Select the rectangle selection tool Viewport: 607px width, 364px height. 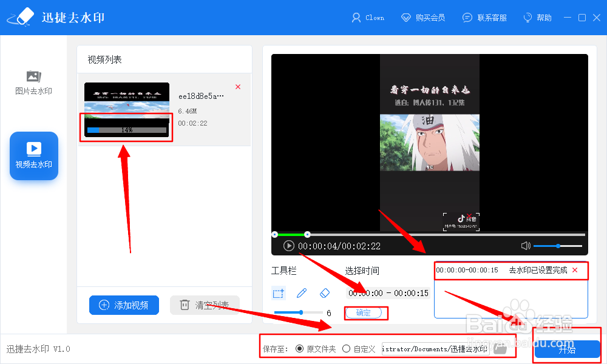pyautogui.click(x=279, y=293)
